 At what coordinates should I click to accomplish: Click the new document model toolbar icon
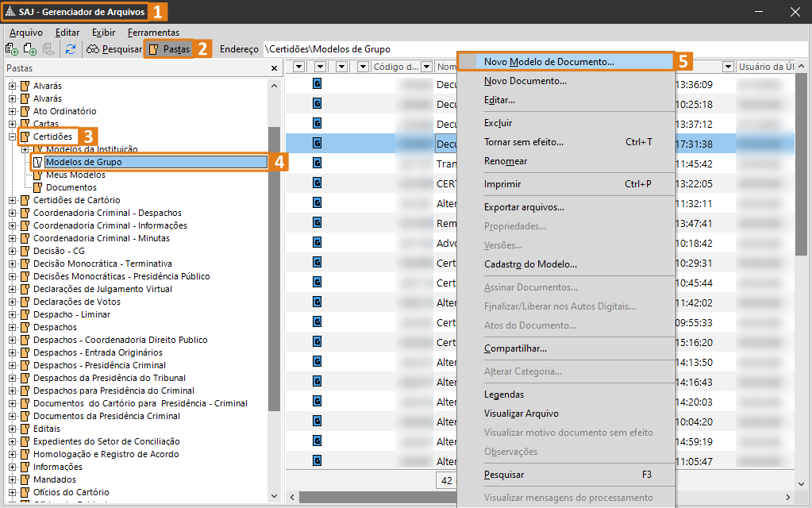pyautogui.click(x=11, y=49)
